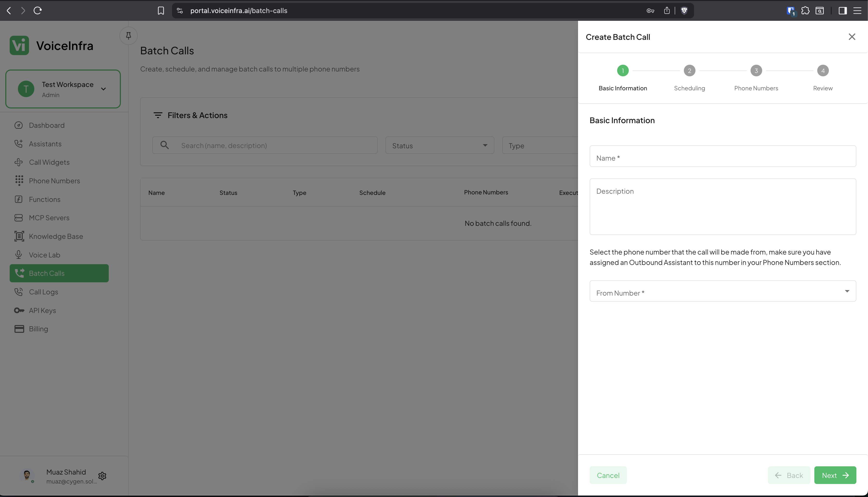
Task: Click the password key icon in address bar
Action: pos(650,11)
